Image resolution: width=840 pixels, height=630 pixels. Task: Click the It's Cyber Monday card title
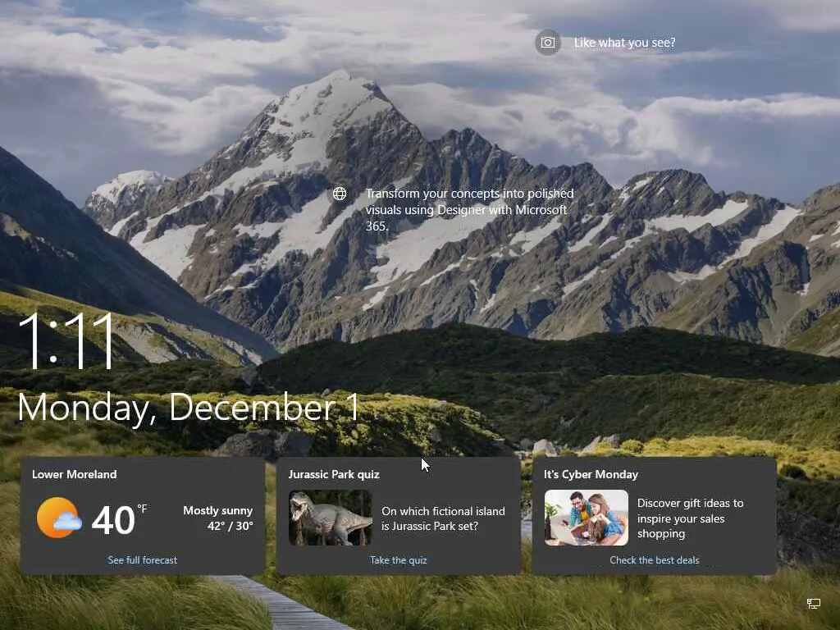point(591,474)
